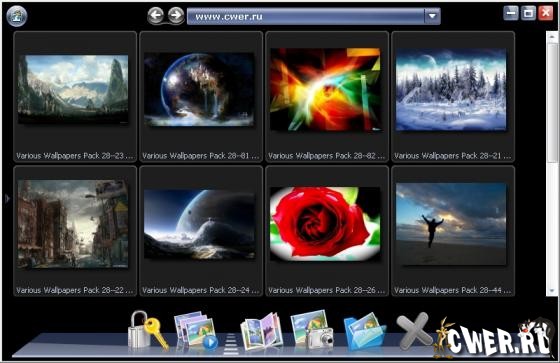Click the grey X delete icon
The width and height of the screenshot is (560, 363).
click(414, 331)
